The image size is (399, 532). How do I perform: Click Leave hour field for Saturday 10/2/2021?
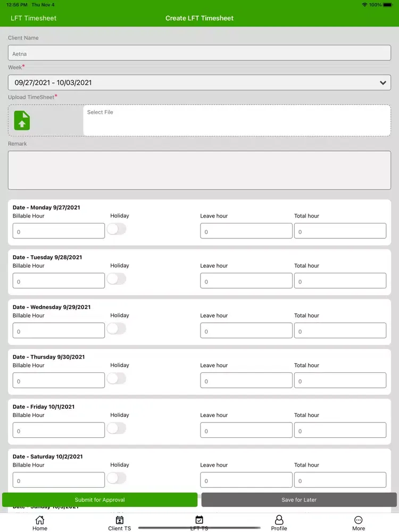click(246, 480)
